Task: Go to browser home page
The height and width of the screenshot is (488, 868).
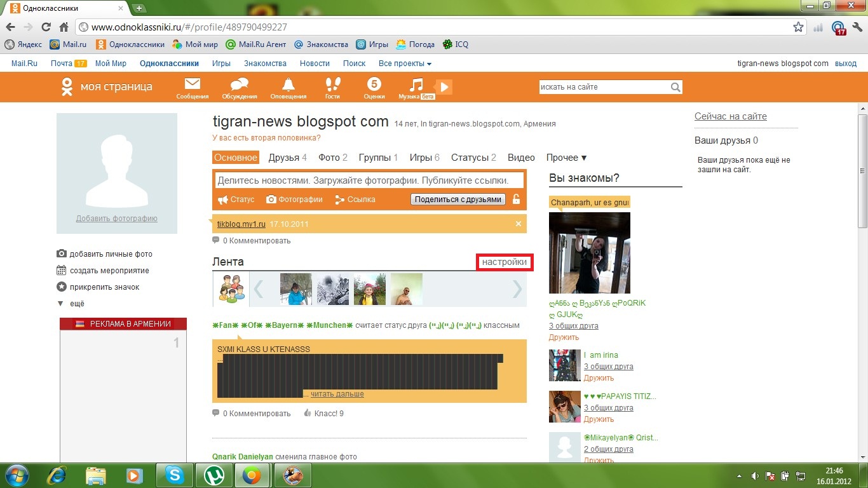Action: [x=64, y=27]
